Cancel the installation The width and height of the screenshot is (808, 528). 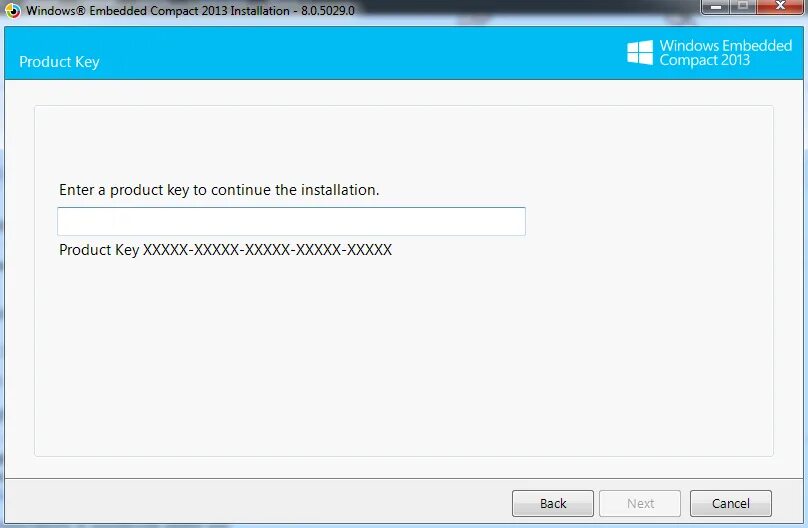[x=731, y=503]
